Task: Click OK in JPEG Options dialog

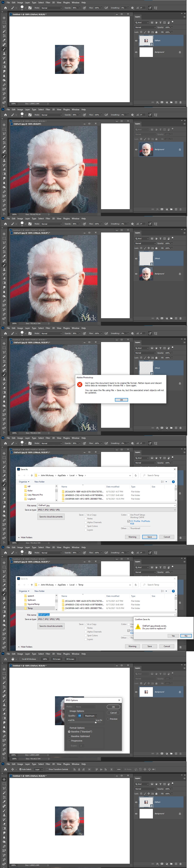Action: (114, 707)
